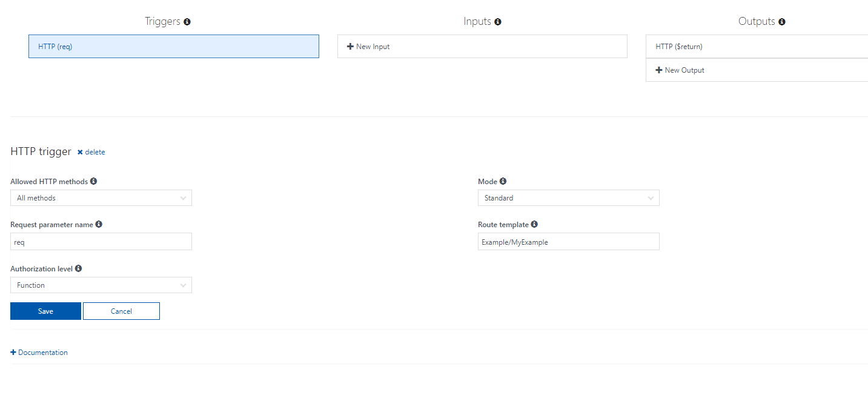Add a New Input binding
The image size is (868, 401).
click(x=482, y=47)
